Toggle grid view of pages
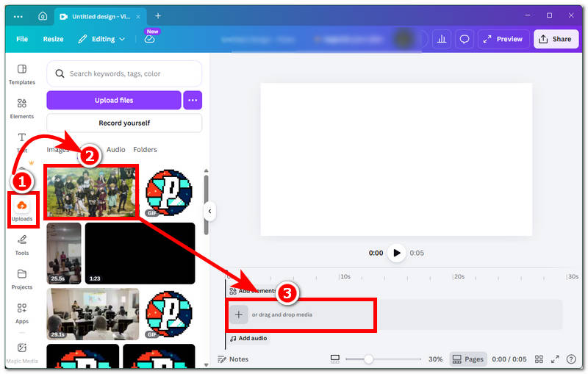The width and height of the screenshot is (588, 374). click(539, 359)
